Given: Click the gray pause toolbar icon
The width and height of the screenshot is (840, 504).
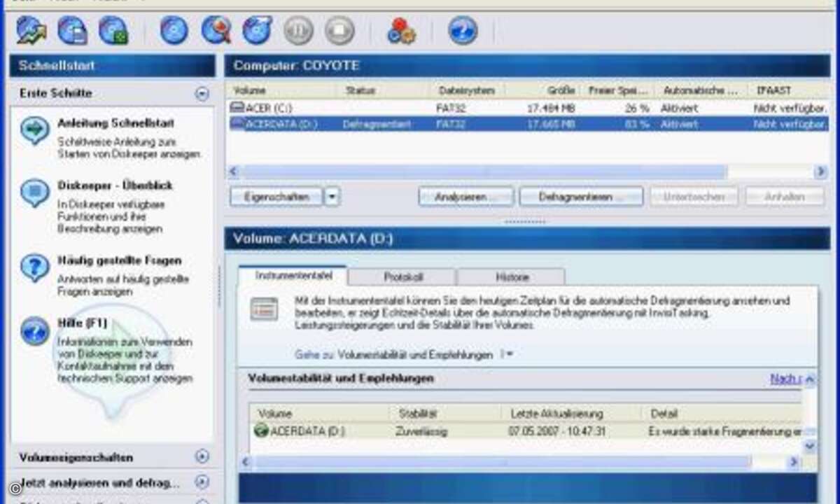Looking at the screenshot, I should [x=298, y=31].
